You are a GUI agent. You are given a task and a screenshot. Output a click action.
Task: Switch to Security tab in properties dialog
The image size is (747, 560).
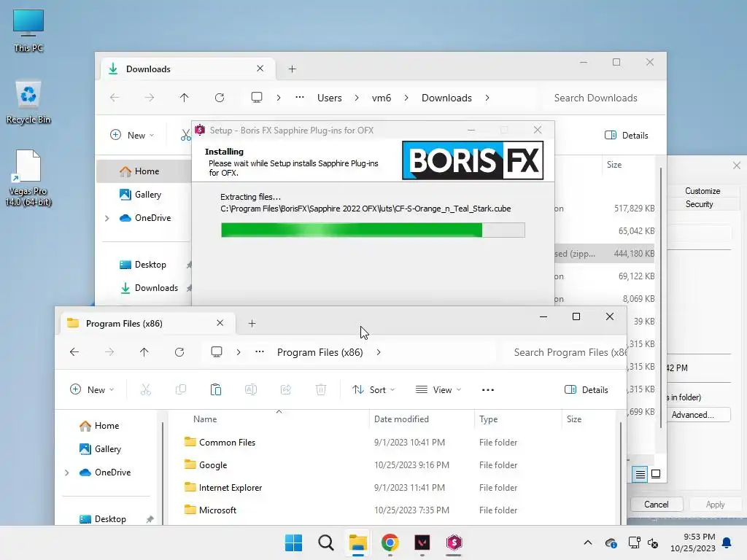click(699, 204)
